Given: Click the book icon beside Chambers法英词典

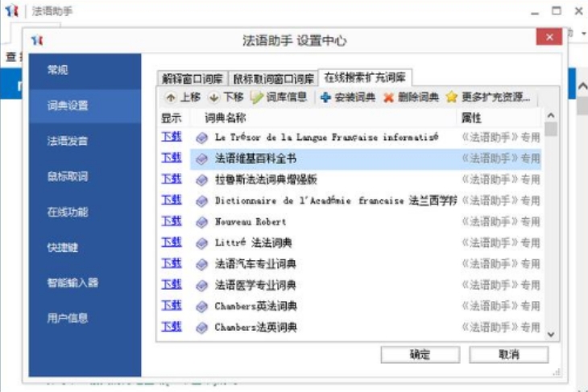Looking at the screenshot, I should coord(201,328).
